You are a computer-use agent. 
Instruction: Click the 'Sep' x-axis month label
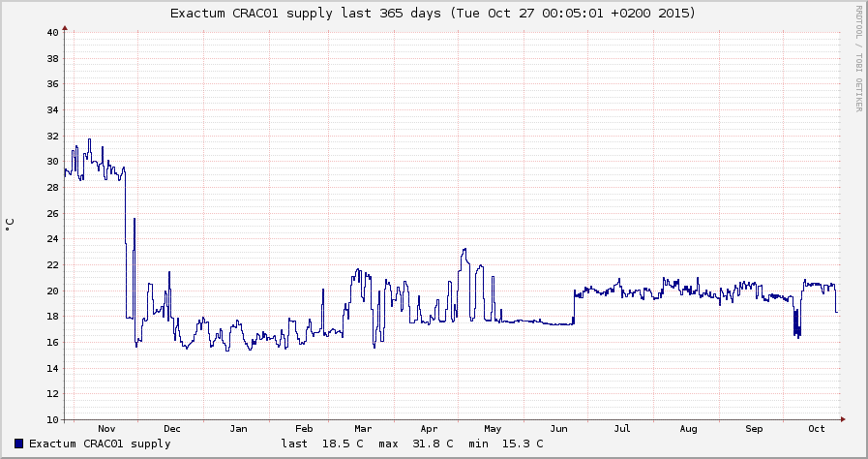754,429
